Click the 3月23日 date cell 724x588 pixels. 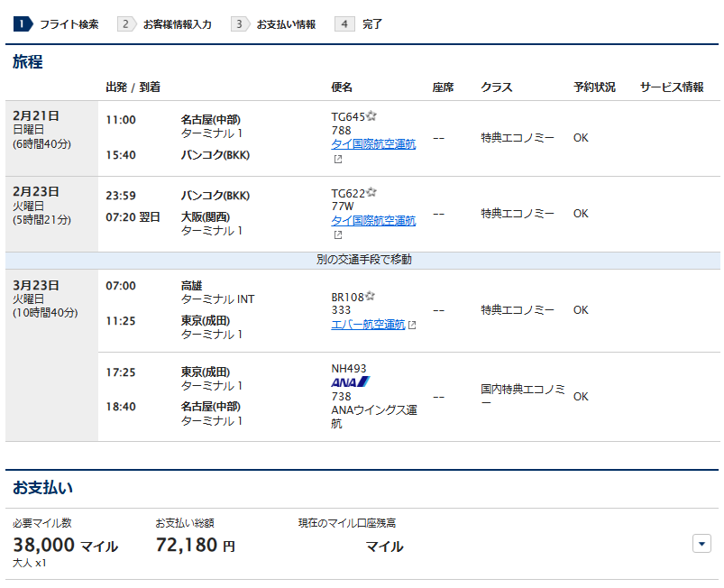pyautogui.click(x=51, y=355)
